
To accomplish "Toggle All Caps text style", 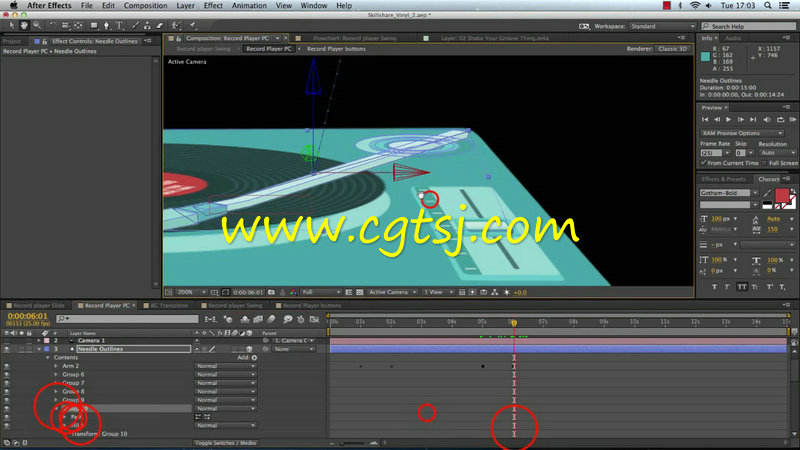I will [x=742, y=287].
